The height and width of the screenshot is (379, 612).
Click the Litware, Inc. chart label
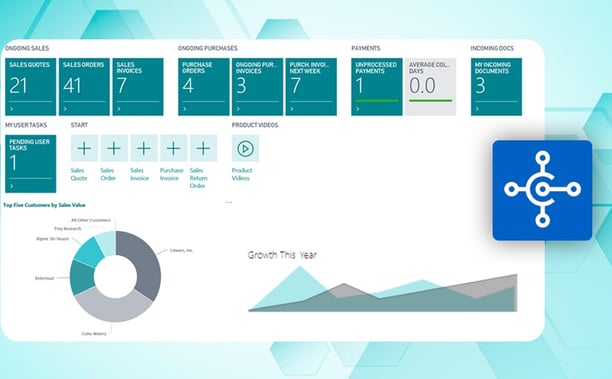pos(182,250)
